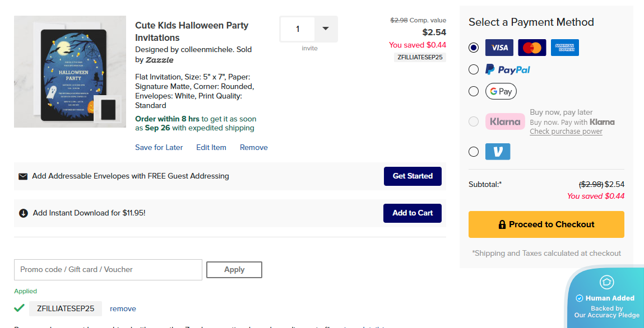The image size is (644, 328).
Task: Click the Klarna logo
Action: pos(505,121)
